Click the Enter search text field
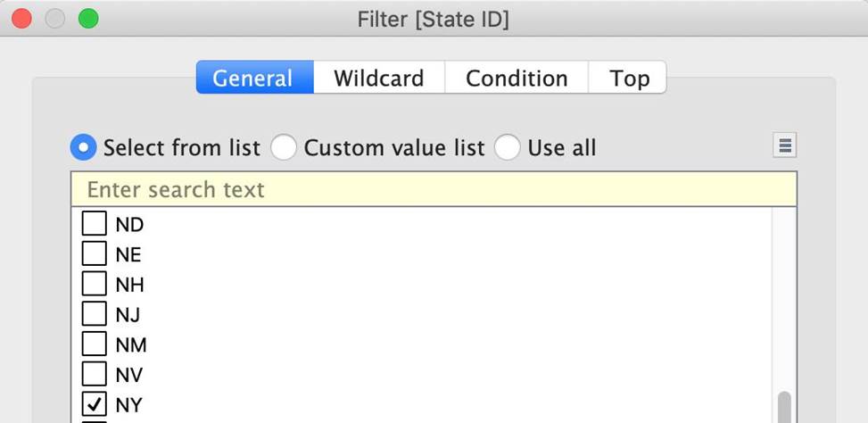This screenshot has width=868, height=423. click(x=434, y=189)
